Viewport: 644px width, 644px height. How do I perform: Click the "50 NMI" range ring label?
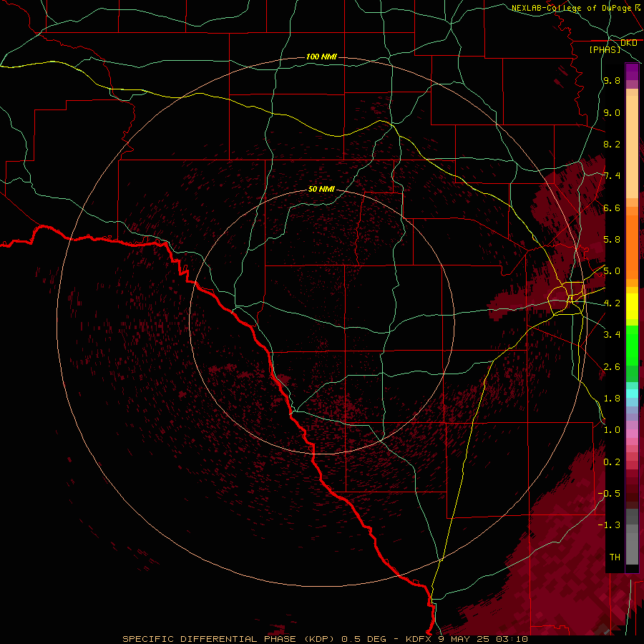321,190
